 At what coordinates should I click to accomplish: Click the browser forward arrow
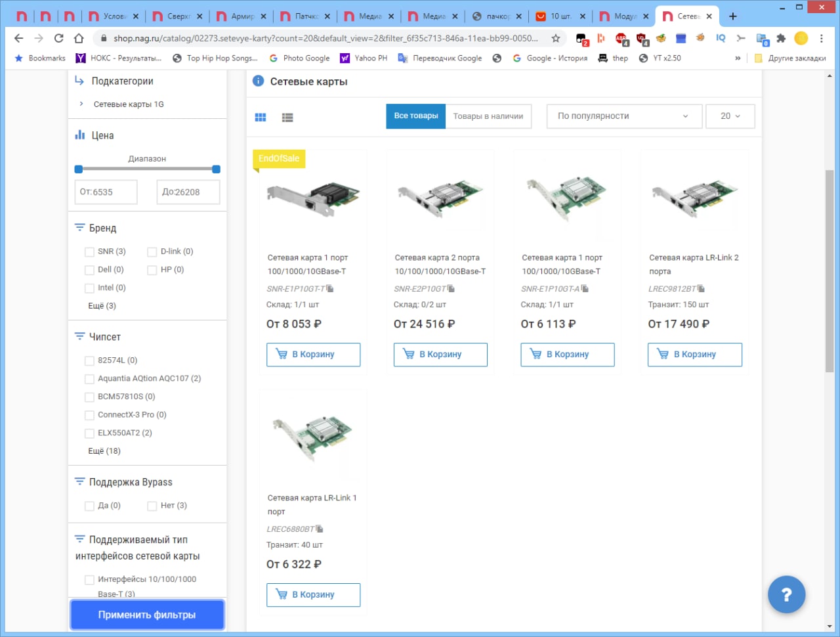[x=39, y=38]
